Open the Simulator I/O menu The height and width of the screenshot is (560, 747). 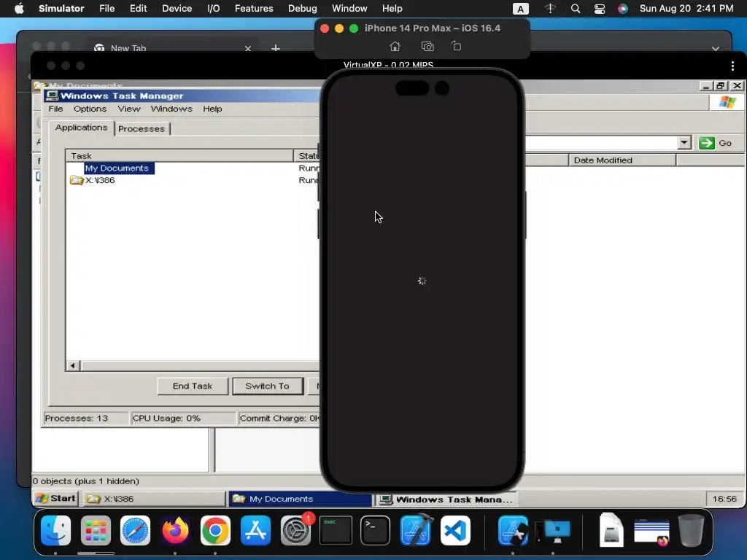tap(214, 9)
